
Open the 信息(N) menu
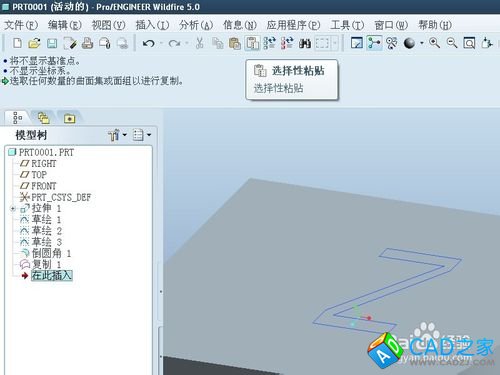(x=240, y=25)
